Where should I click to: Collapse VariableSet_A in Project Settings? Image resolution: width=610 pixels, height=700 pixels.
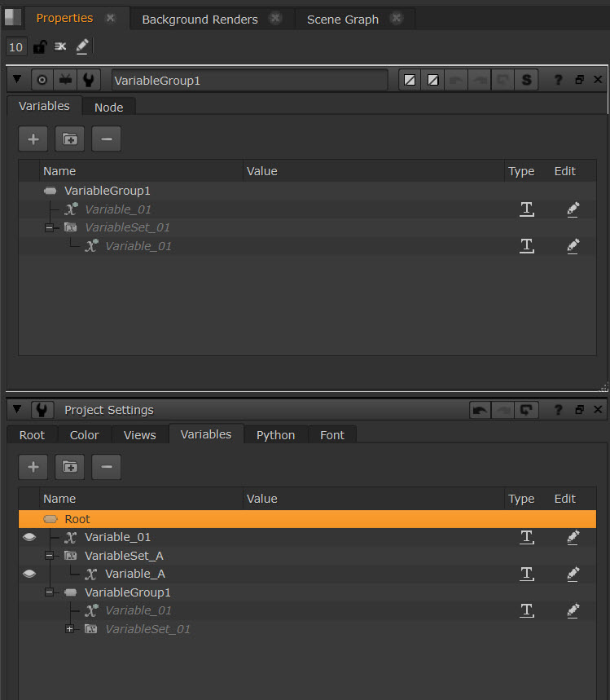[x=49, y=556]
